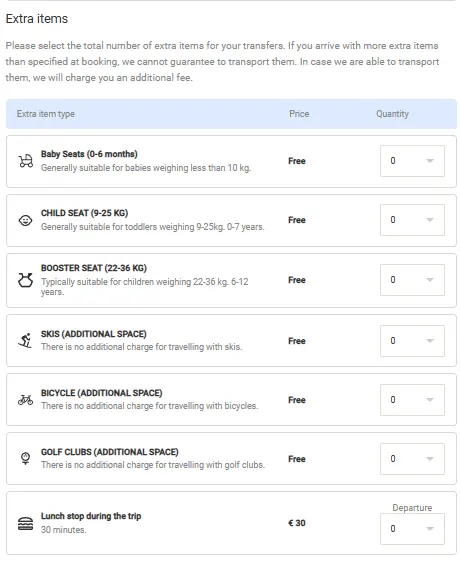This screenshot has width=460, height=567.
Task: Open Child Seat quantity dropdown
Action: pos(412,220)
